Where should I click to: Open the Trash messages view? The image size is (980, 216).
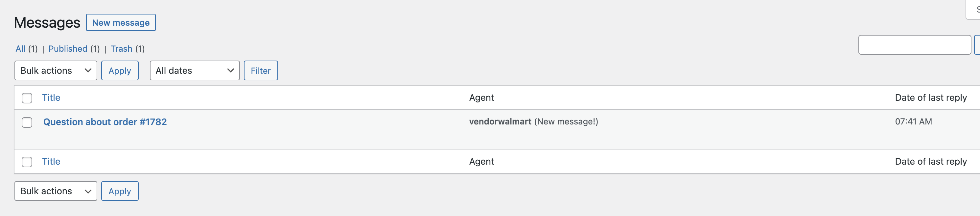(x=121, y=49)
